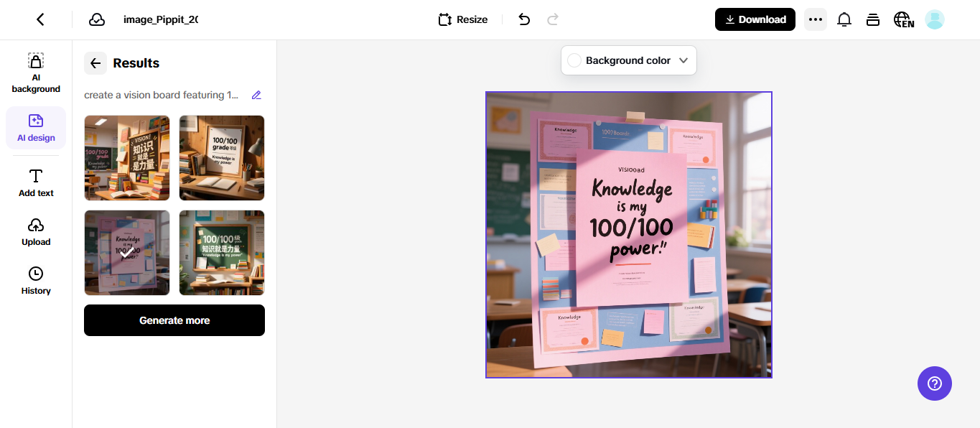This screenshot has height=428, width=980.
Task: Select the AI background tool
Action: click(x=36, y=73)
